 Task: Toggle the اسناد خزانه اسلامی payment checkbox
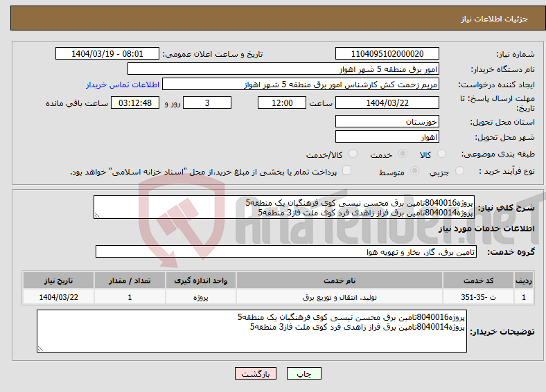pyautogui.click(x=347, y=170)
